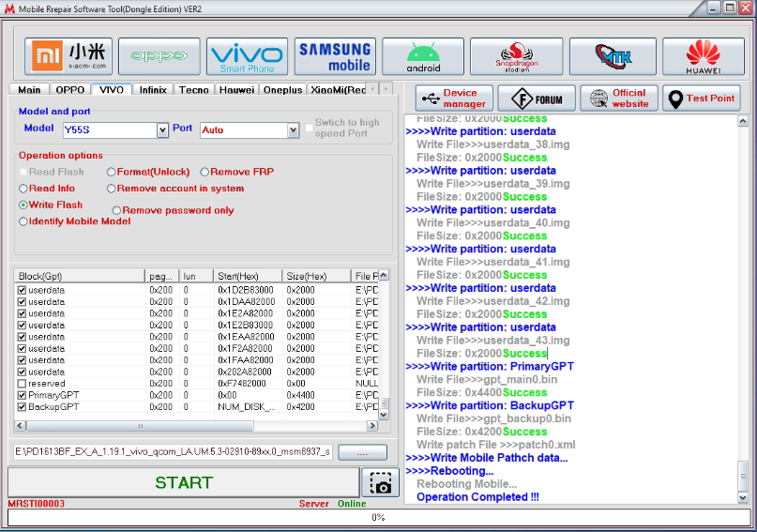This screenshot has width=757, height=532.
Task: Click the 'Operation Completed !!!' log line
Action: [x=477, y=497]
